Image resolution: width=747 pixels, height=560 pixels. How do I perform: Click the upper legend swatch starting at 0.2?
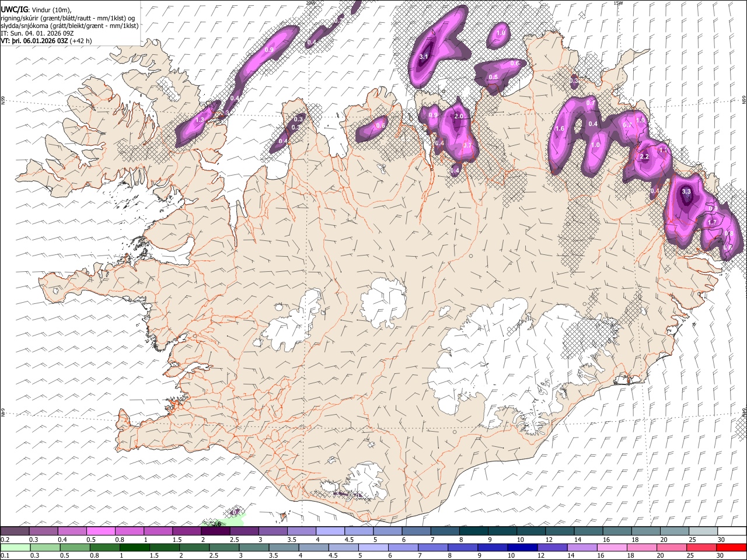pos(15,531)
